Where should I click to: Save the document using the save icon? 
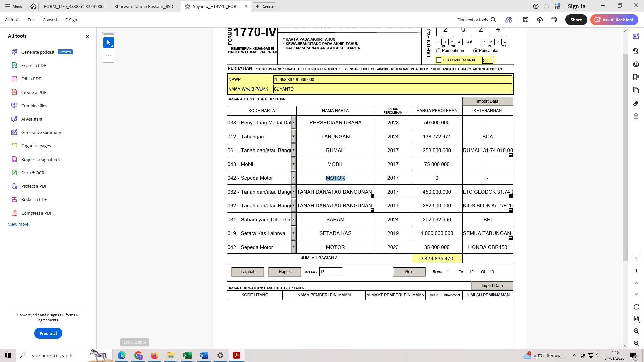tap(526, 20)
